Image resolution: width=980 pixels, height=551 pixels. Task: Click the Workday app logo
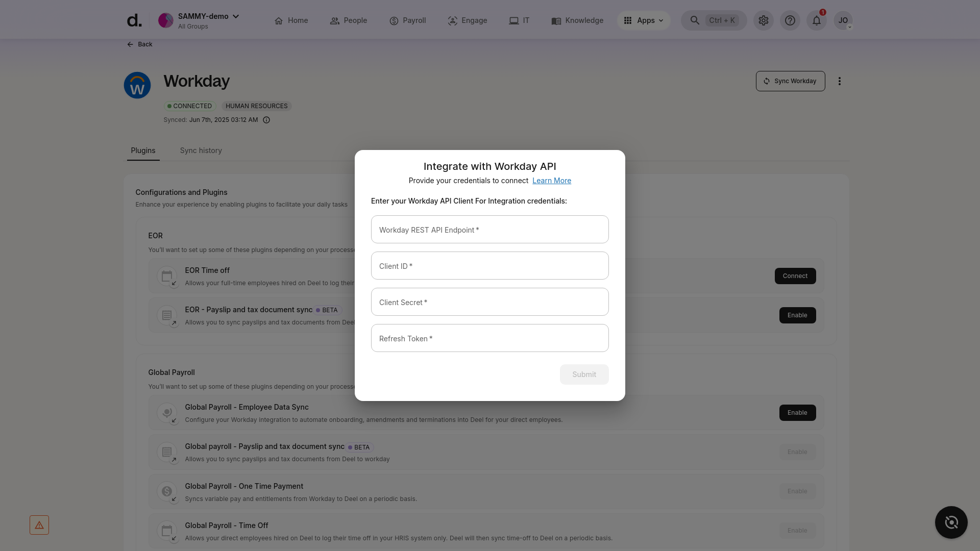pos(137,85)
